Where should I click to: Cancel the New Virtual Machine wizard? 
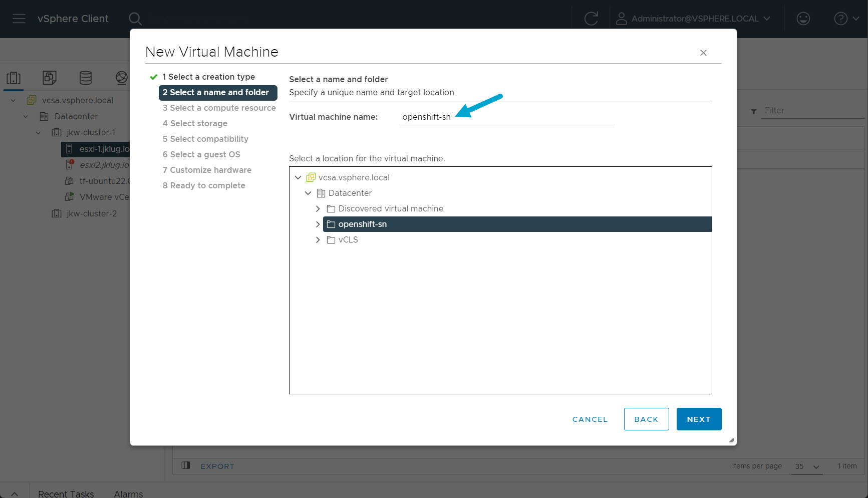click(x=590, y=419)
